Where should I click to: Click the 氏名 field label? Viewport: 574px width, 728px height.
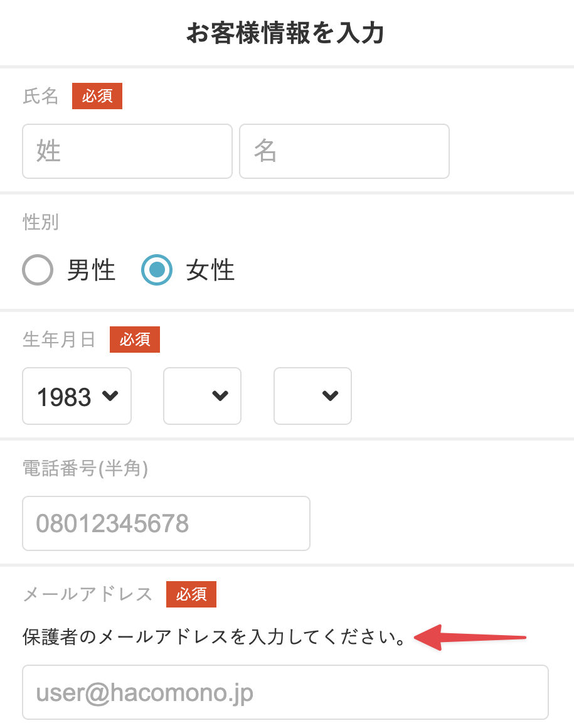tap(41, 97)
